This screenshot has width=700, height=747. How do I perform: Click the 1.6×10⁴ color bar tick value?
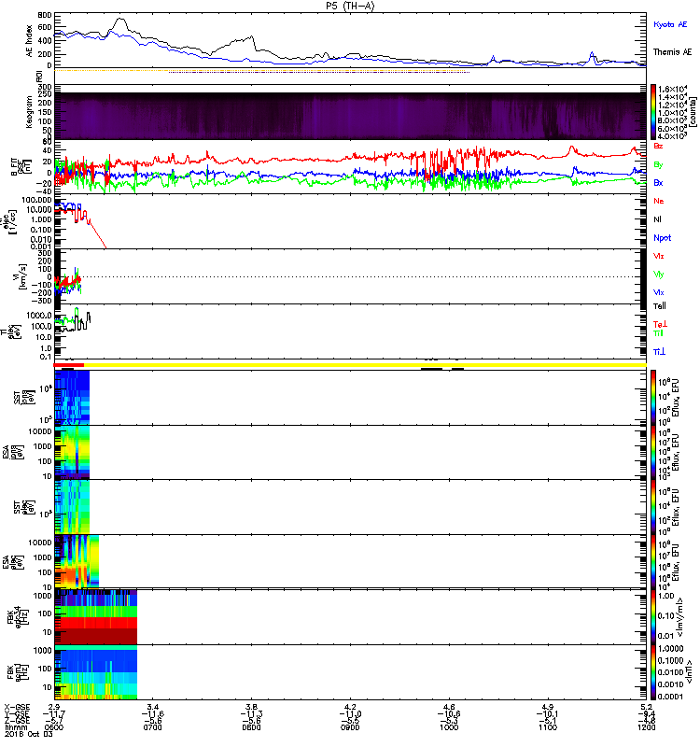pyautogui.click(x=672, y=89)
